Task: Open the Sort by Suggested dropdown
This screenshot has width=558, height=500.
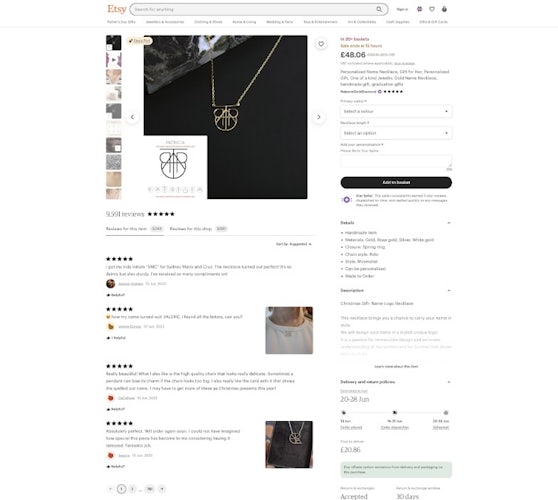Action: coord(294,244)
